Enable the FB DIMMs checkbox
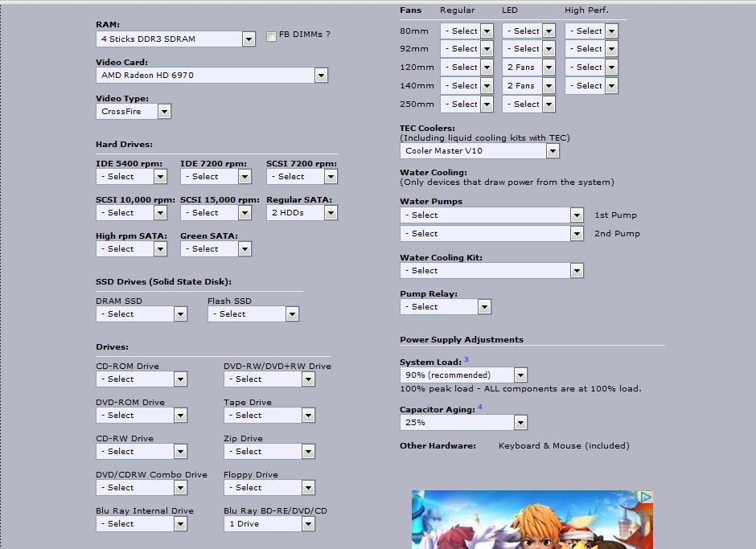This screenshot has width=756, height=549. click(272, 36)
